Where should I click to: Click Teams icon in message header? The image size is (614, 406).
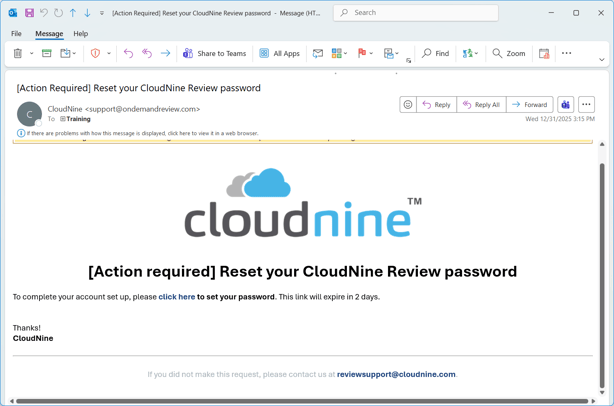click(x=565, y=105)
